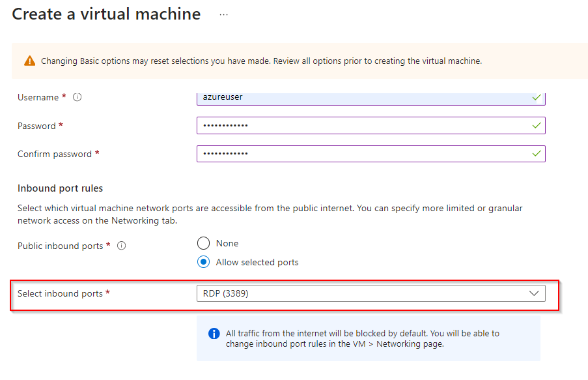Viewport: 588px width, 380px height.
Task: Click the info icon next to Username
Action: pyautogui.click(x=77, y=97)
